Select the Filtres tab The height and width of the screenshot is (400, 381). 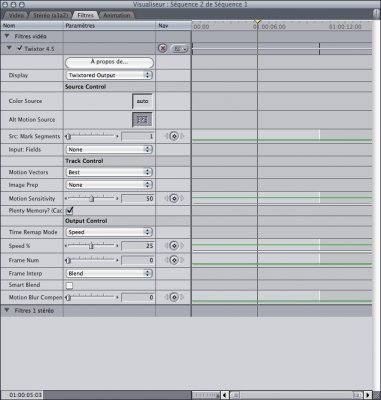(85, 15)
